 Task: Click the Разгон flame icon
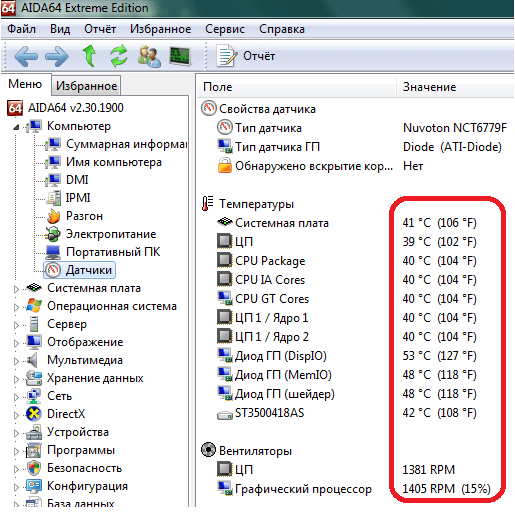coord(53,216)
